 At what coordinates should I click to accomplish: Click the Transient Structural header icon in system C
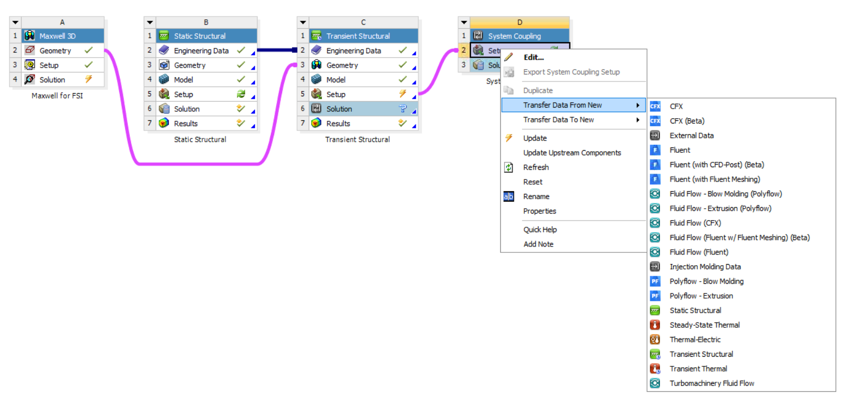(x=316, y=36)
